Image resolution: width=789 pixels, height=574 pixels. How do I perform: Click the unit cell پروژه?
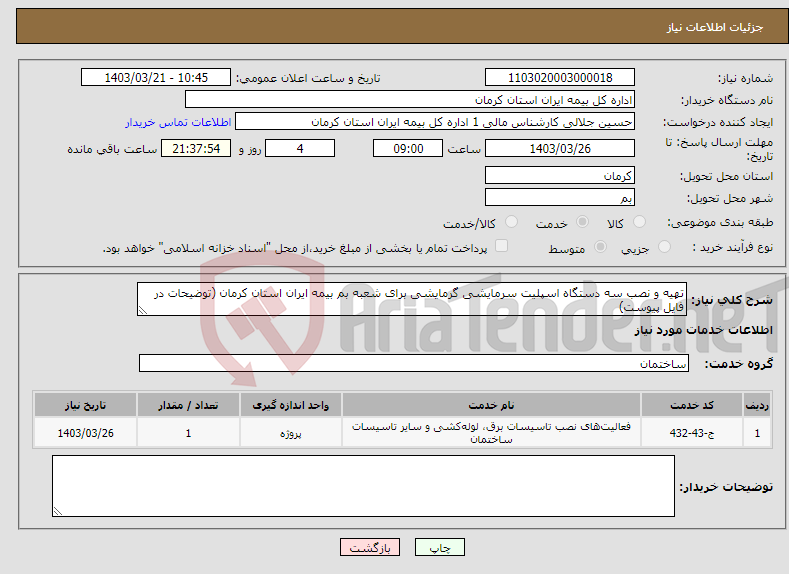click(290, 433)
